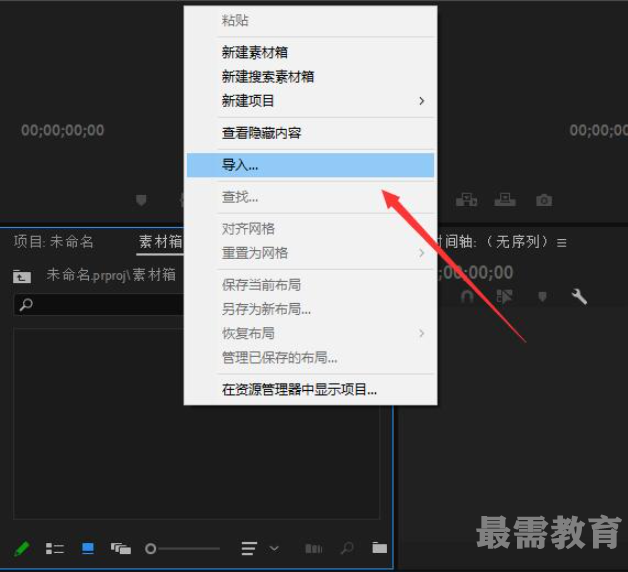The width and height of the screenshot is (628, 572).
Task: Open the timeline panel menu beside (无序列)
Action: 562,242
